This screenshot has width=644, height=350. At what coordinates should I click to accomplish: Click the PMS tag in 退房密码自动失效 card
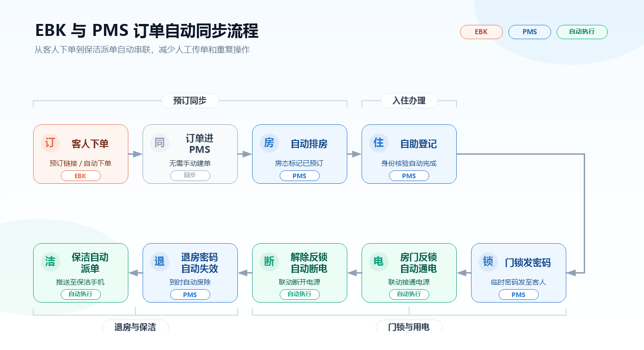[190, 295]
